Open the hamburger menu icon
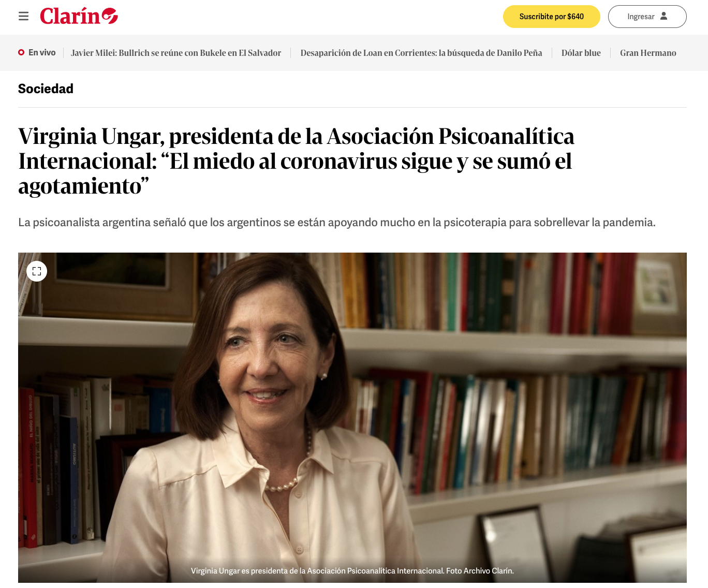The width and height of the screenshot is (708, 588). (x=23, y=17)
